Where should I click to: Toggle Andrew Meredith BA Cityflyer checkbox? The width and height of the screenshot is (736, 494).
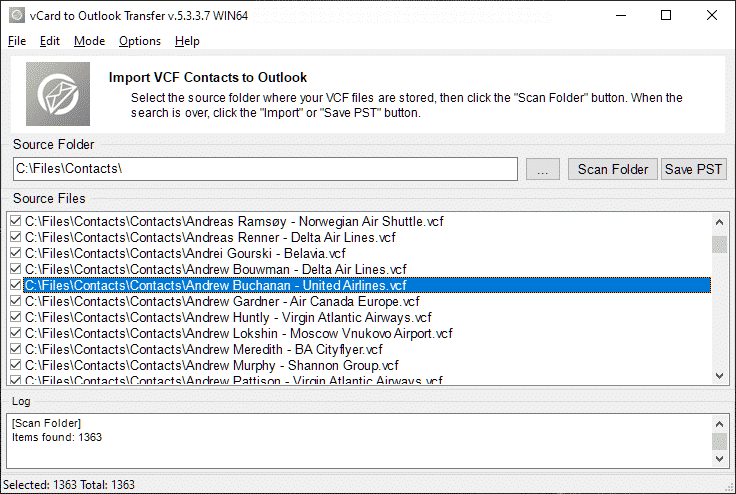[15, 349]
